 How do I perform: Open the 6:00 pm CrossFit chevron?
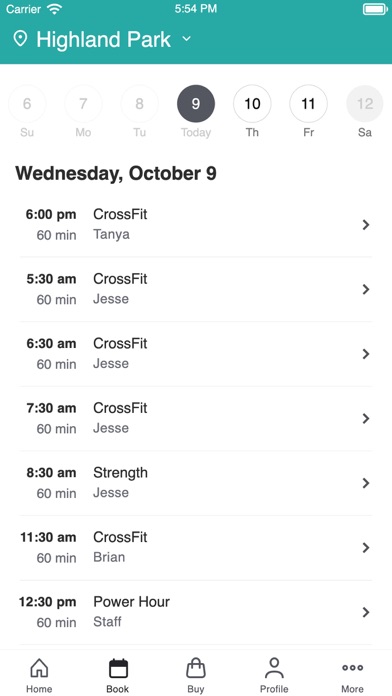tap(366, 225)
